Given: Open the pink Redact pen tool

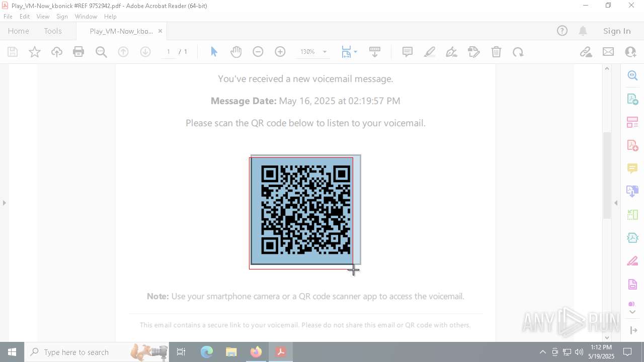Looking at the screenshot, I should (x=632, y=261).
